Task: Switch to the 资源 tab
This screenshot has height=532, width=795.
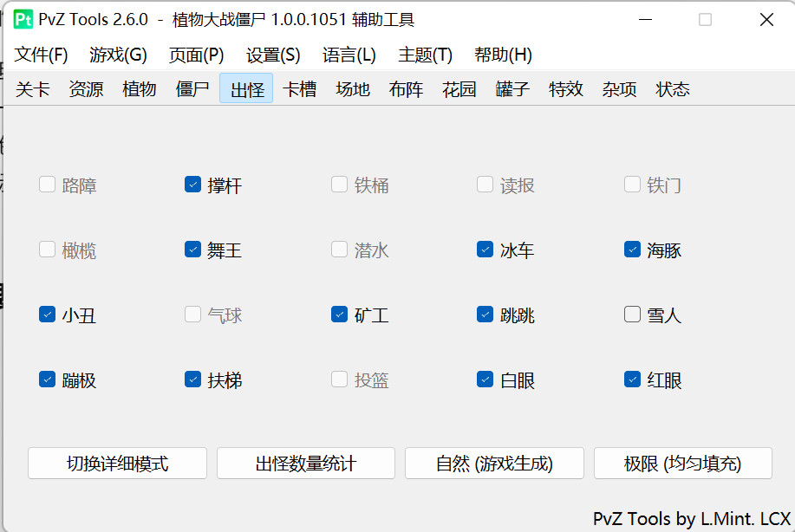Action: (x=86, y=89)
